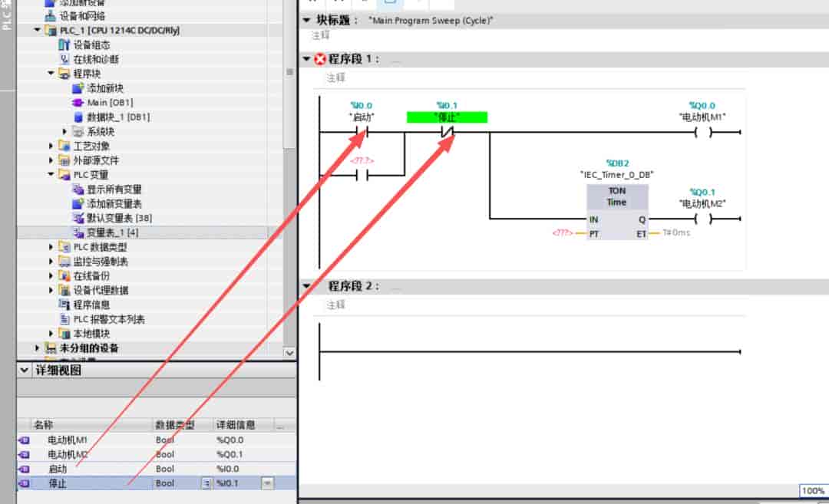Expand the 本地模块 folder

click(x=51, y=334)
